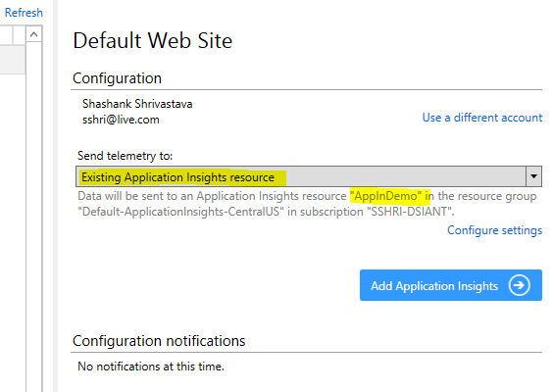This screenshot has width=553, height=392.
Task: Select the highlighted gray row in left list
Action: [13, 60]
